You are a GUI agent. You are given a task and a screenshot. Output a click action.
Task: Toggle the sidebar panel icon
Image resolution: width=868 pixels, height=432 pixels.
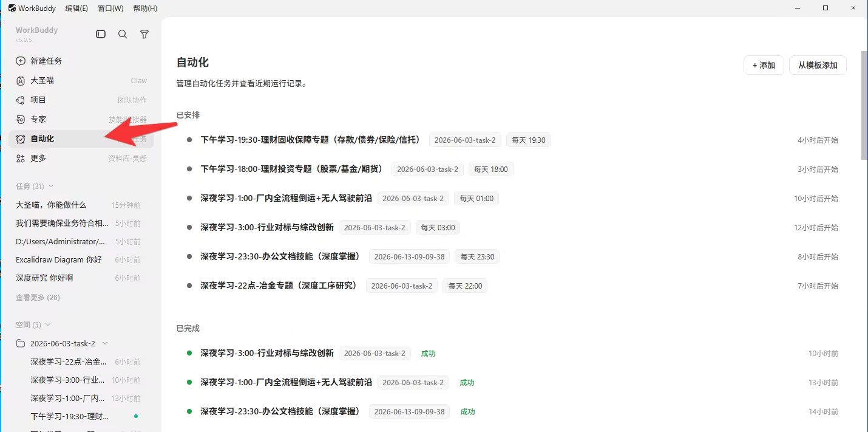point(101,35)
